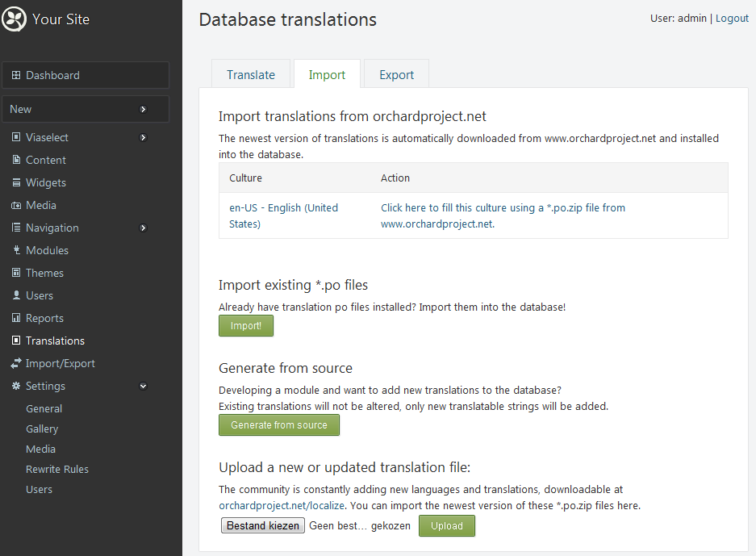Click the Upload button
The image size is (756, 556).
point(446,526)
